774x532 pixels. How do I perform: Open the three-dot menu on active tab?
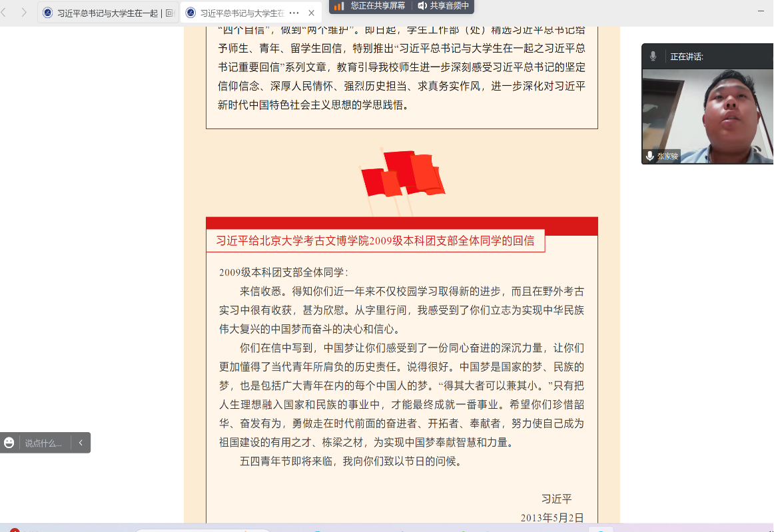(294, 13)
